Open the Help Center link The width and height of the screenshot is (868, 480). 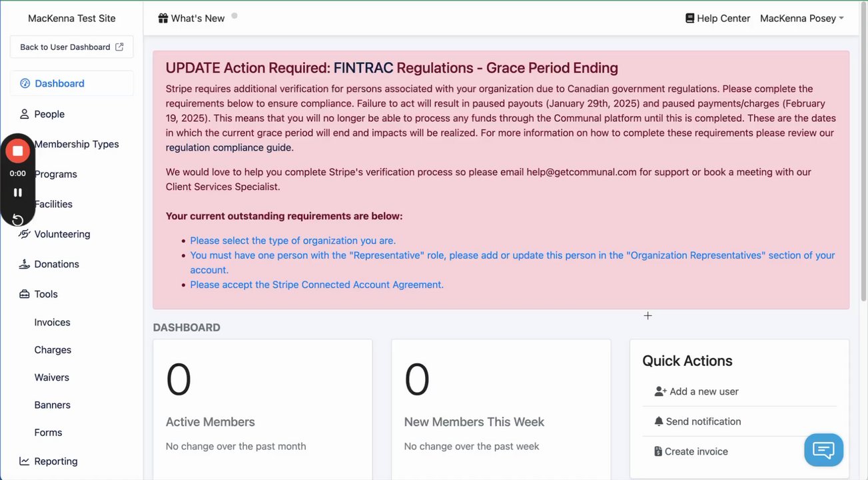tap(717, 19)
